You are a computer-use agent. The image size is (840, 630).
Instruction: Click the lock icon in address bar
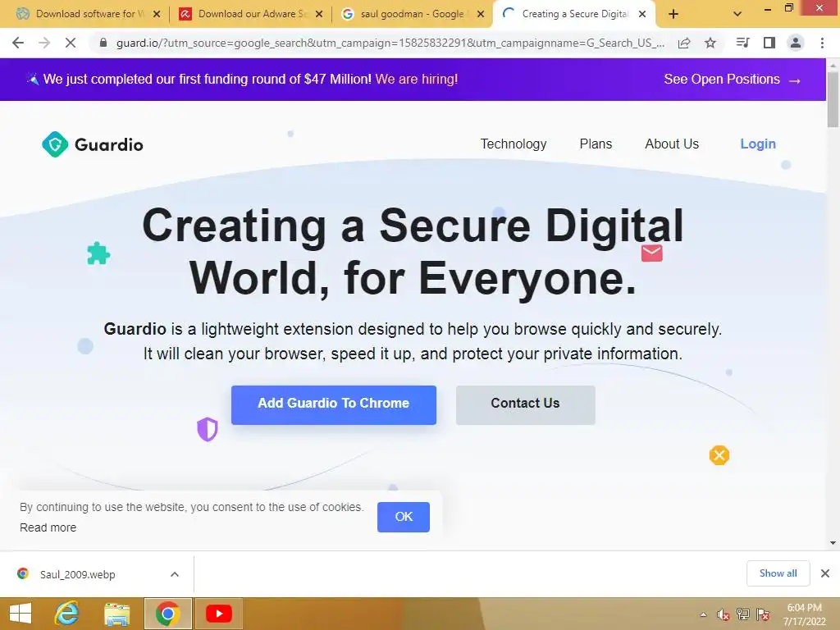click(x=103, y=43)
